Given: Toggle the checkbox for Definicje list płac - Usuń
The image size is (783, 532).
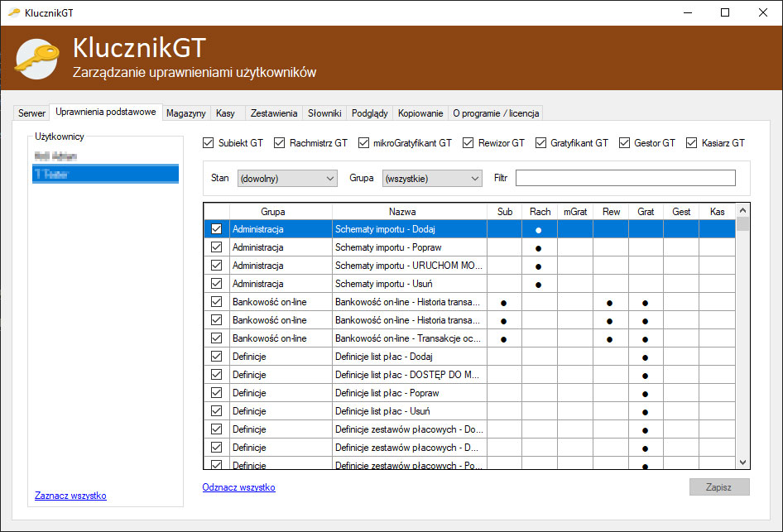Looking at the screenshot, I should point(216,410).
